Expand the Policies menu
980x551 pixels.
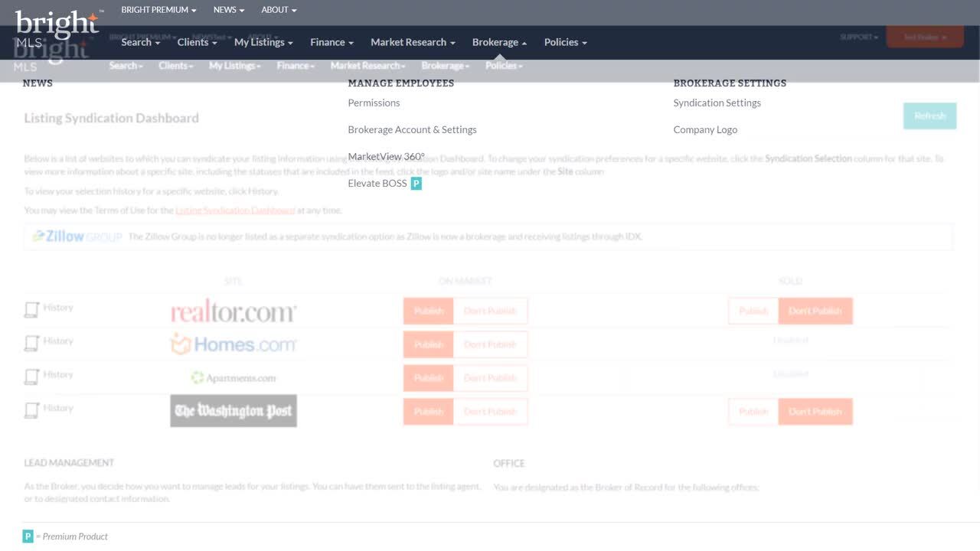pos(565,42)
